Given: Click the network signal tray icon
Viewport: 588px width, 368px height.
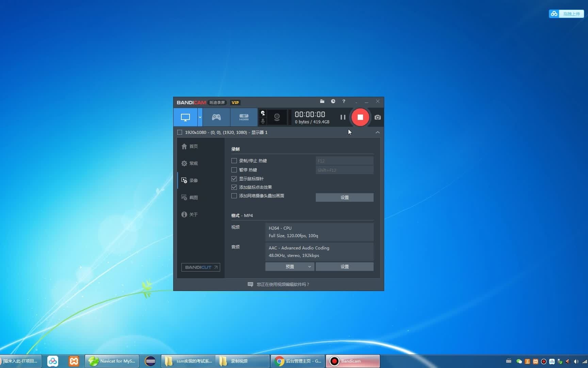Looking at the screenshot, I should (x=585, y=362).
